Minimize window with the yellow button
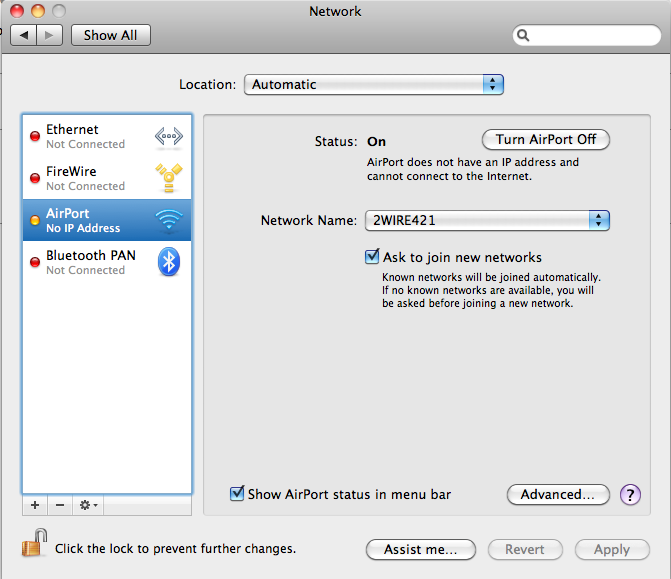 [38, 11]
